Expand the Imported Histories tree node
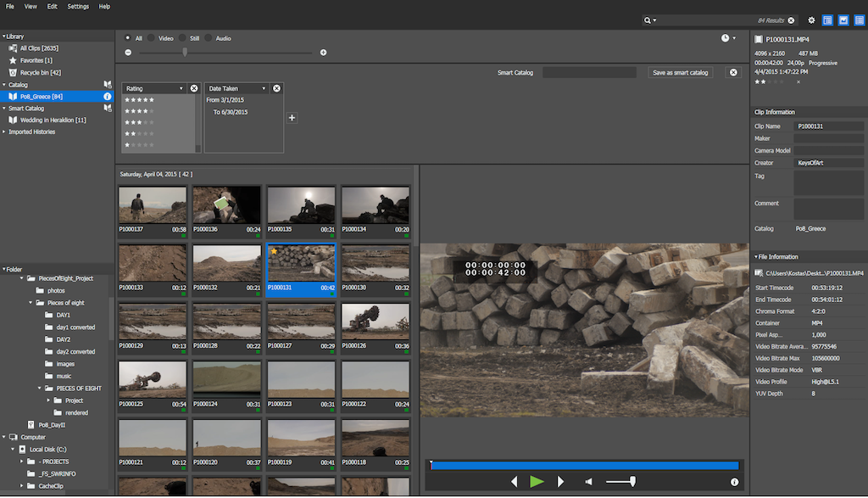This screenshot has height=498, width=868. point(4,131)
